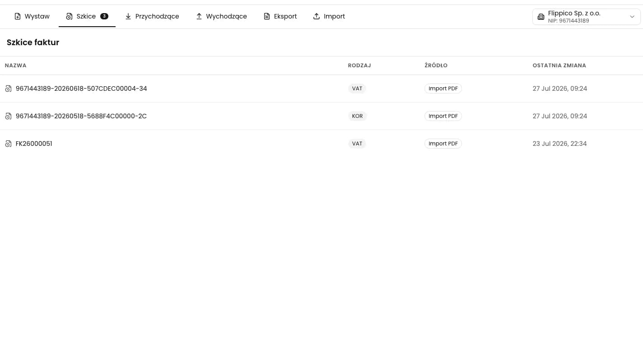Viewport: 643px width, 364px height.
Task: Click the KOR badge of draft 5688F4C00000-2C
Action: 358,116
